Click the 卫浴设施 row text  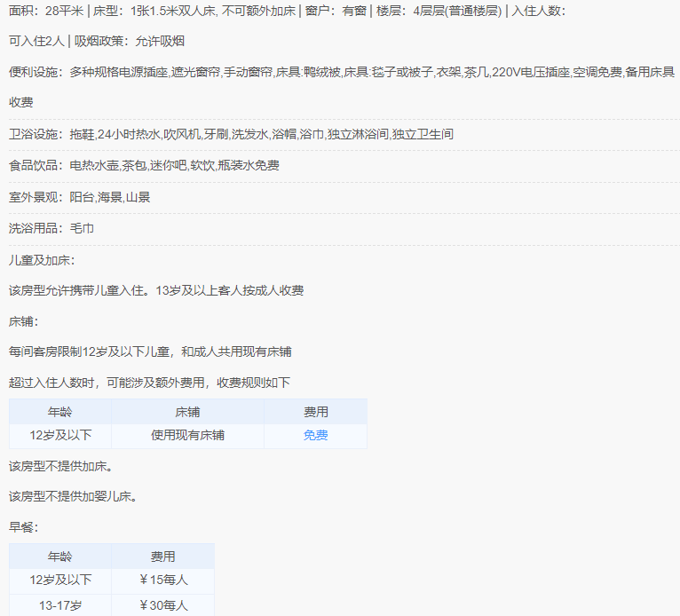coord(231,134)
